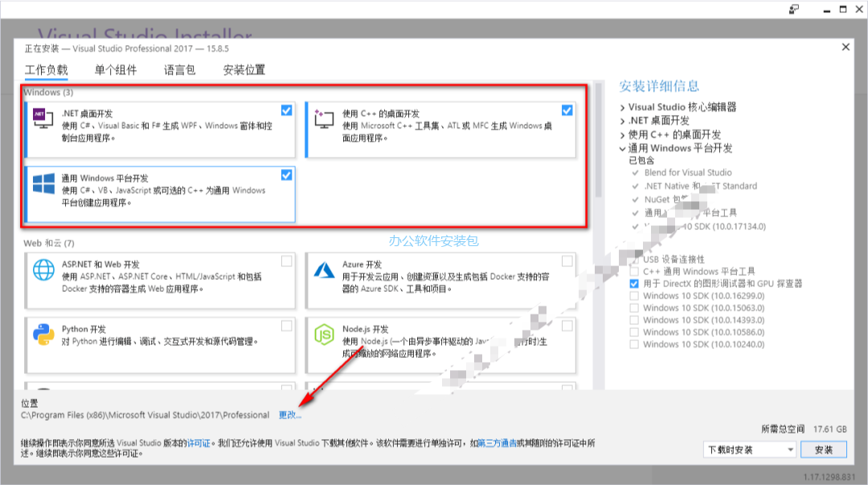868x485 pixels.
Task: Click the 使用 C++ 的桌面开发 monitor icon
Action: click(x=325, y=121)
